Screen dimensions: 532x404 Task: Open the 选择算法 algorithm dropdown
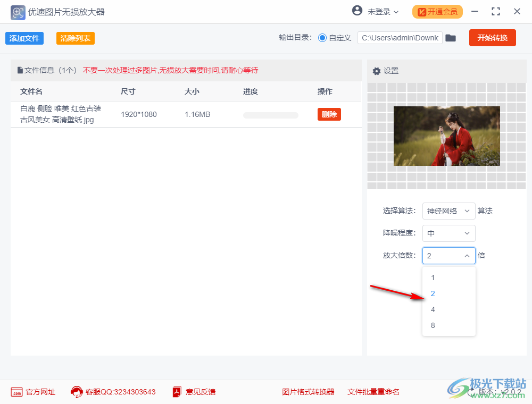(448, 211)
